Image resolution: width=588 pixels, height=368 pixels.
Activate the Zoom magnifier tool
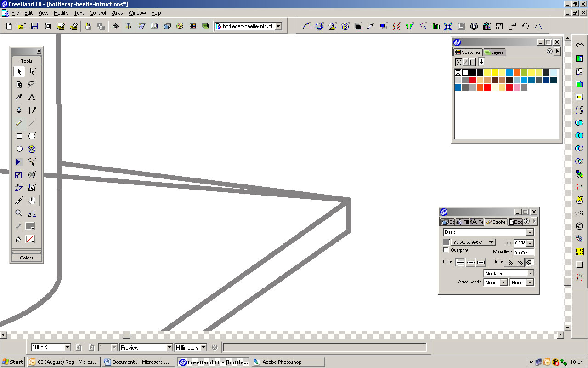(x=18, y=213)
